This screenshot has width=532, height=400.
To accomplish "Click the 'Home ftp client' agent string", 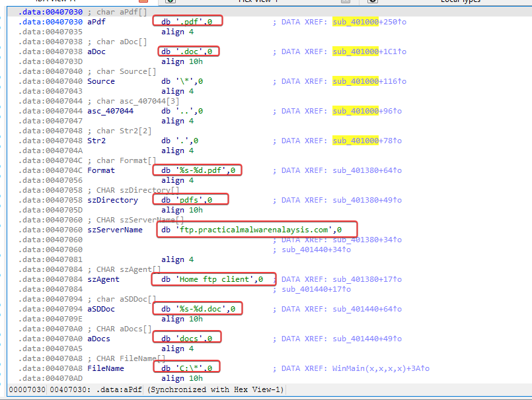I will coord(212,279).
